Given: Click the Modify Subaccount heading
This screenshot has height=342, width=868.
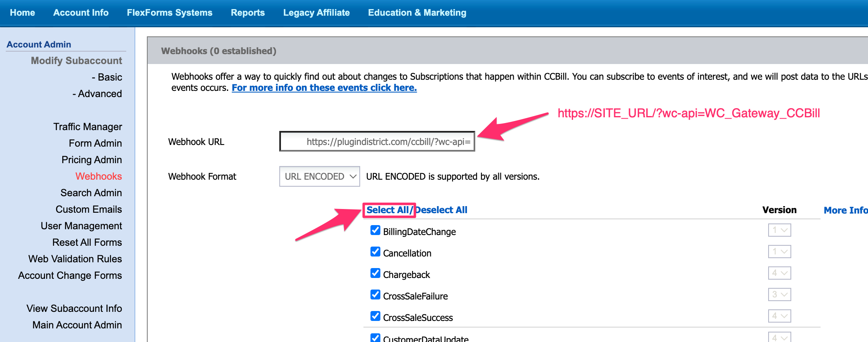Looking at the screenshot, I should coord(76,61).
